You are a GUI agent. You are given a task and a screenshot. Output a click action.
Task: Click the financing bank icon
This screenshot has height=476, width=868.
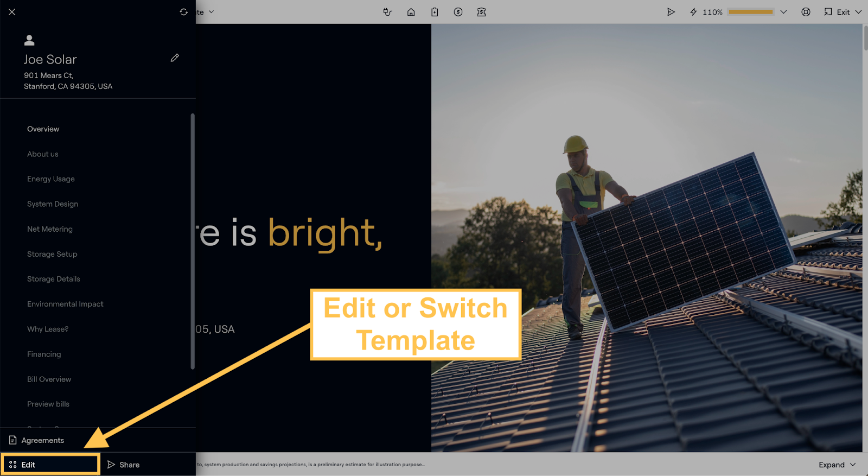[481, 12]
